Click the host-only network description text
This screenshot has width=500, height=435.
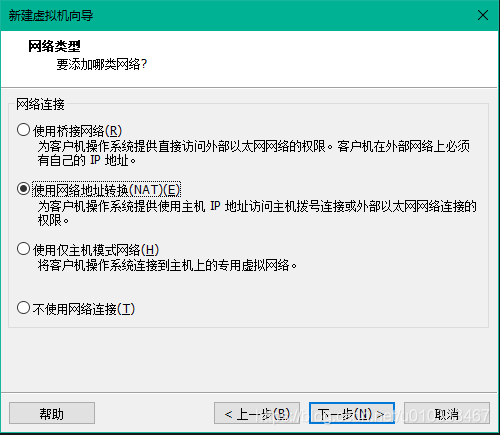(x=167, y=265)
